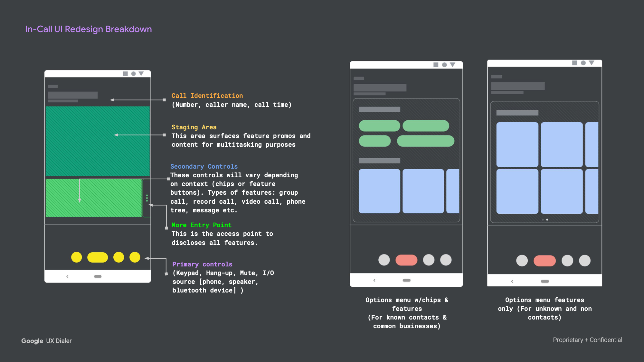This screenshot has width=644, height=362.
Task: Click the triangle status icon in left mockup
Action: point(141,74)
